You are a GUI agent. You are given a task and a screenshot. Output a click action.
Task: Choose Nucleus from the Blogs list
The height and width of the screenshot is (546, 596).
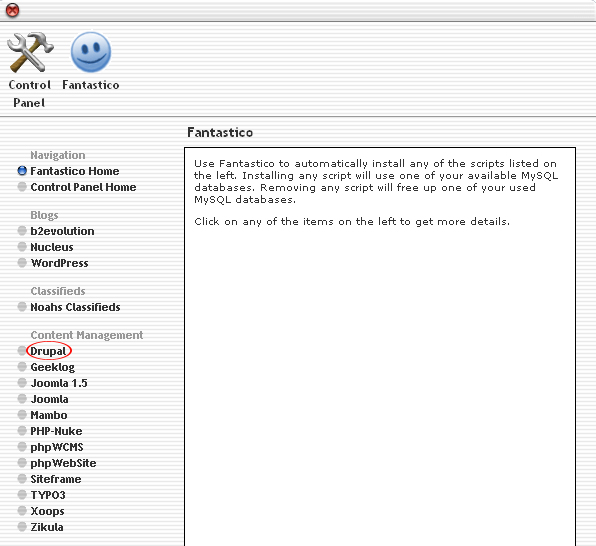(52, 247)
